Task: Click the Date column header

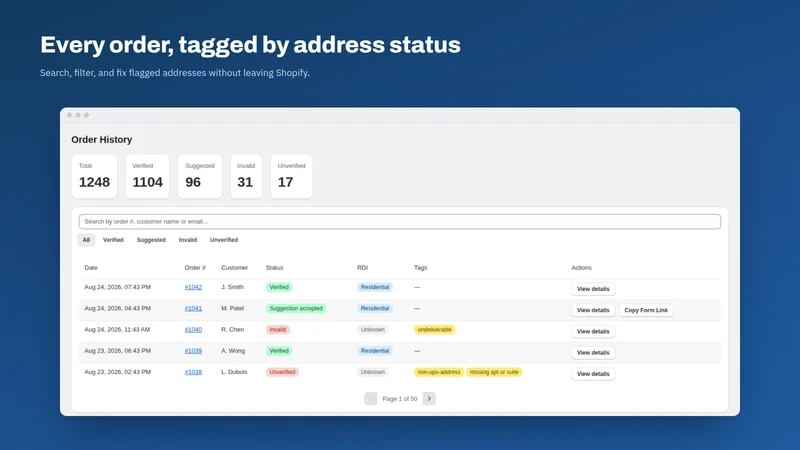Action: pyautogui.click(x=91, y=268)
